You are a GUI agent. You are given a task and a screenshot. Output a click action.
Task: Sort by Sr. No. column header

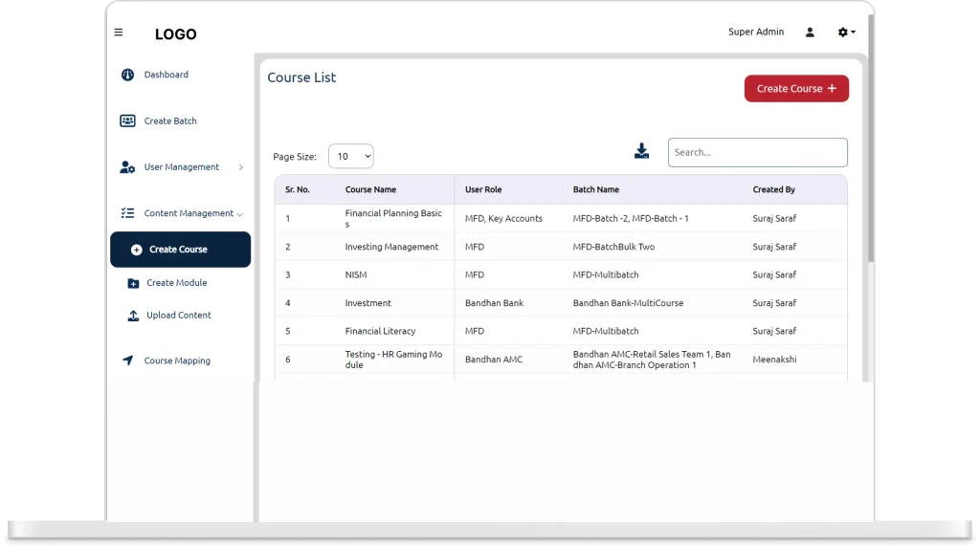click(298, 190)
